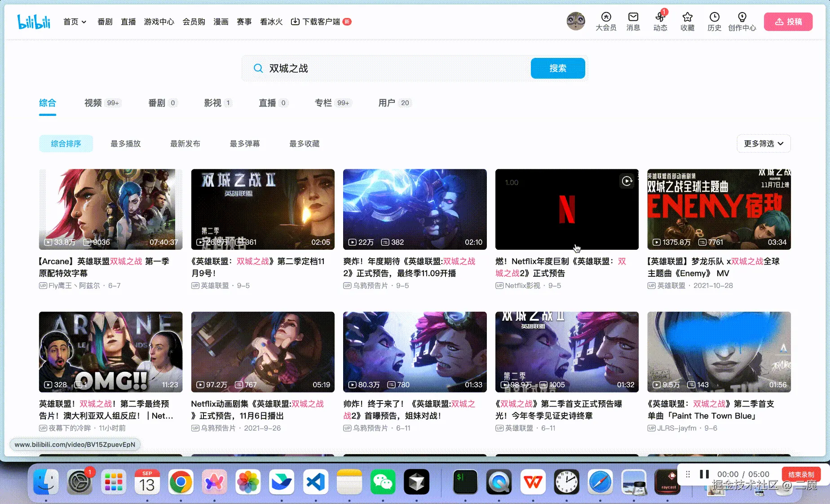The width and height of the screenshot is (830, 504).
Task: Switch to the 番剧 0 results tab
Action: click(x=162, y=103)
